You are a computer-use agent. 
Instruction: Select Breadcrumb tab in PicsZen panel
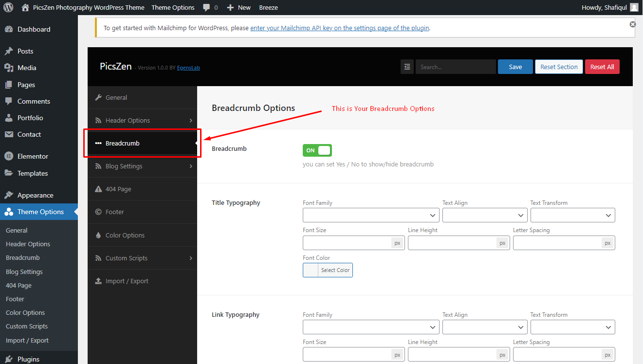pos(142,143)
